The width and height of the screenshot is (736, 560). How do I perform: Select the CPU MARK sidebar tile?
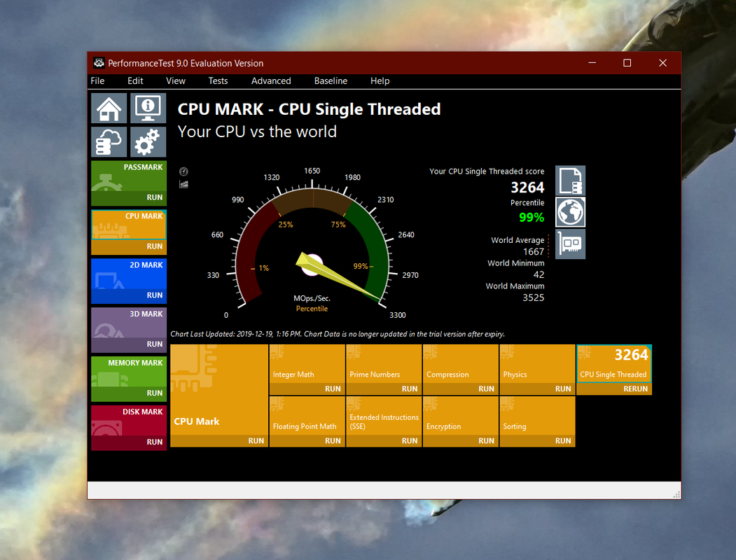click(x=129, y=225)
